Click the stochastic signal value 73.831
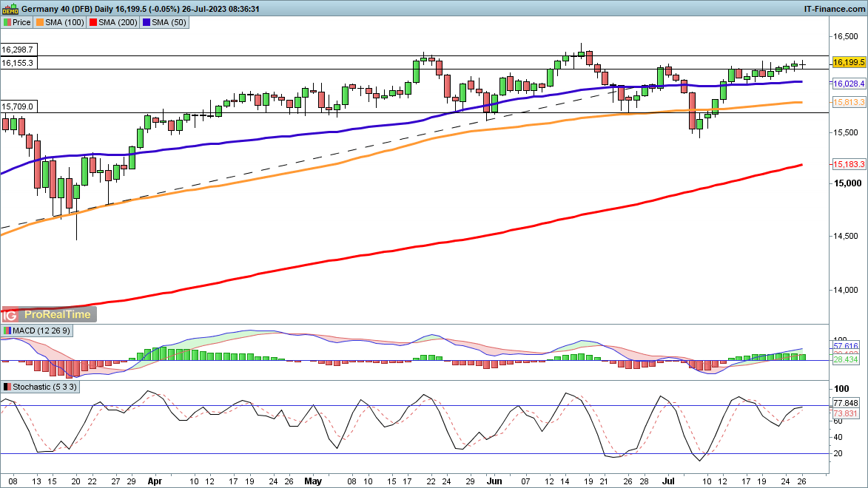 [845, 413]
